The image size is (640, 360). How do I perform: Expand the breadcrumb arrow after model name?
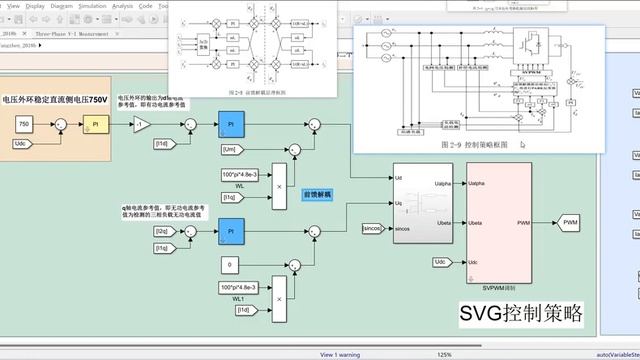(40, 45)
